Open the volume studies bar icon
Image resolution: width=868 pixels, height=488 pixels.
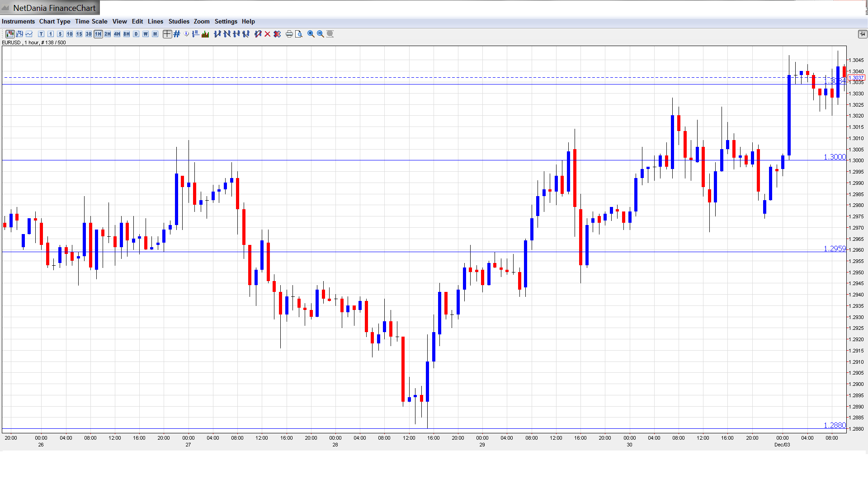click(205, 34)
